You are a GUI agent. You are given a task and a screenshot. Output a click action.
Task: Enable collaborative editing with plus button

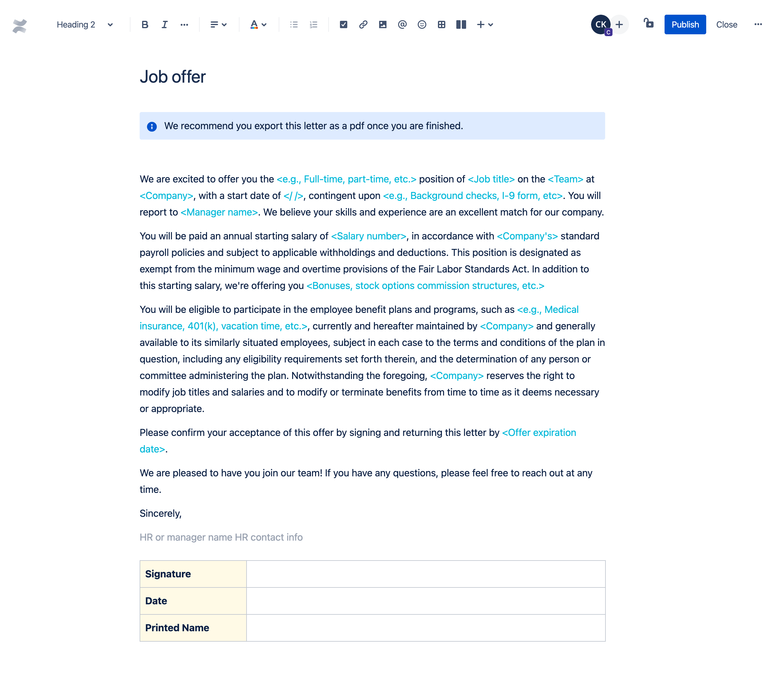pos(618,25)
